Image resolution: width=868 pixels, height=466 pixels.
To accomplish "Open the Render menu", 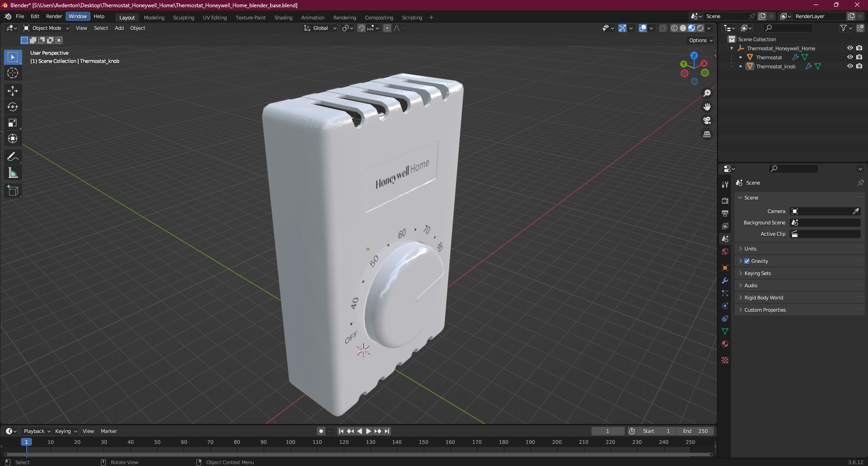I will (54, 16).
